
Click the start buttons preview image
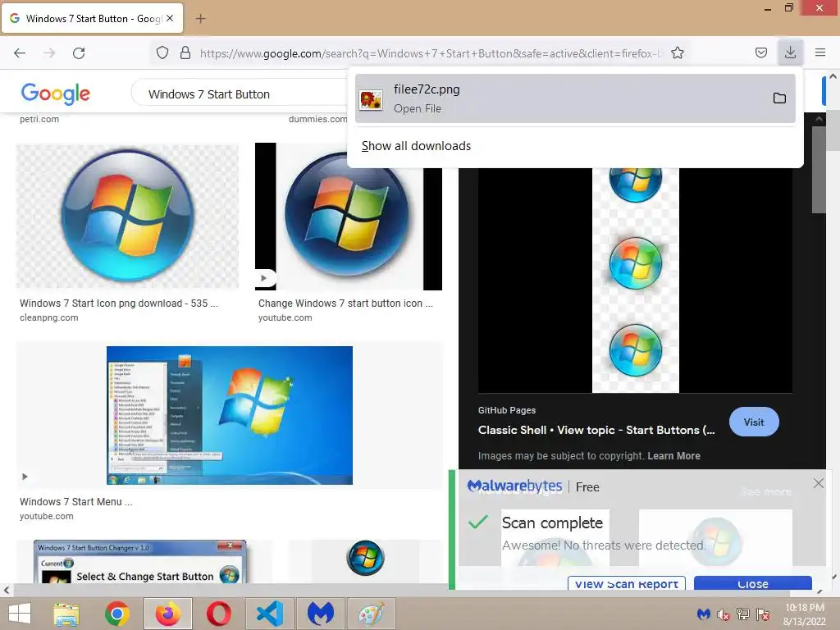click(636, 281)
